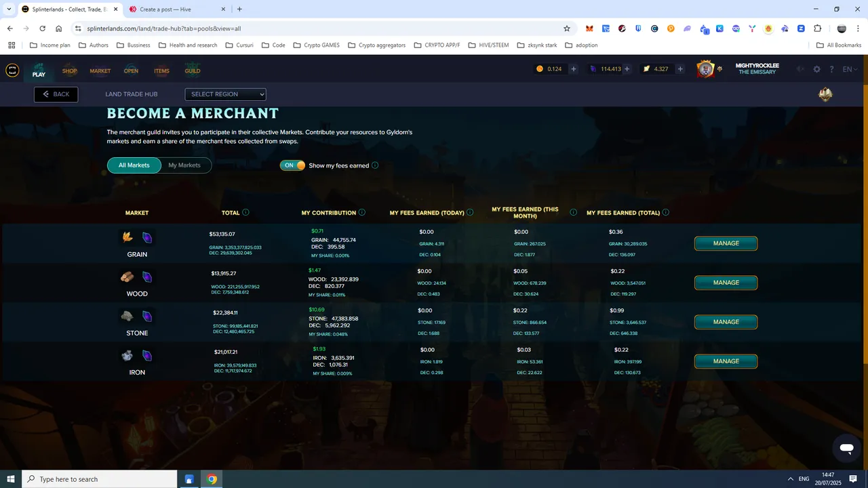Add DEC with the plus beside 114.413
The height and width of the screenshot is (488, 868).
pos(627,69)
